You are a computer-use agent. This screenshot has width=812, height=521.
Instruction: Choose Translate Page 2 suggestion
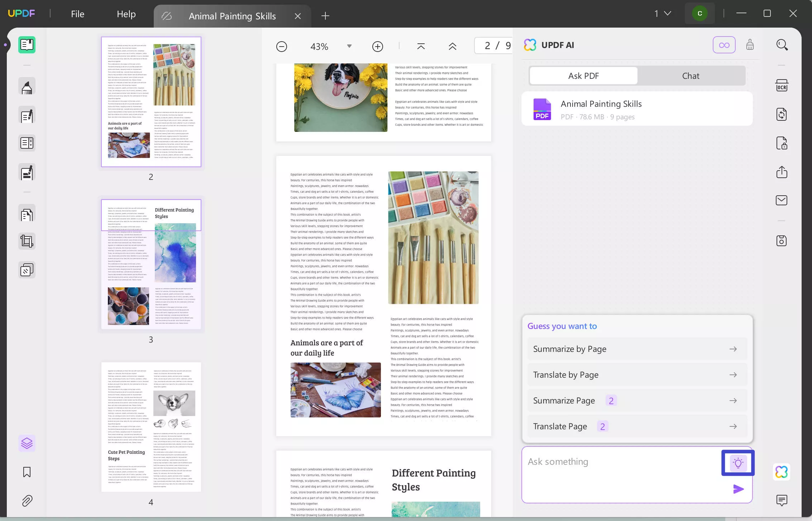(x=637, y=426)
